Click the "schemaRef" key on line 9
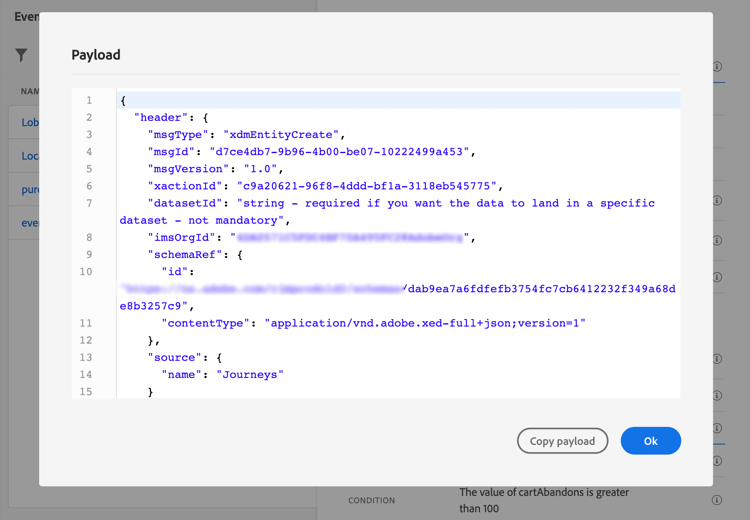The height and width of the screenshot is (520, 750). click(185, 255)
